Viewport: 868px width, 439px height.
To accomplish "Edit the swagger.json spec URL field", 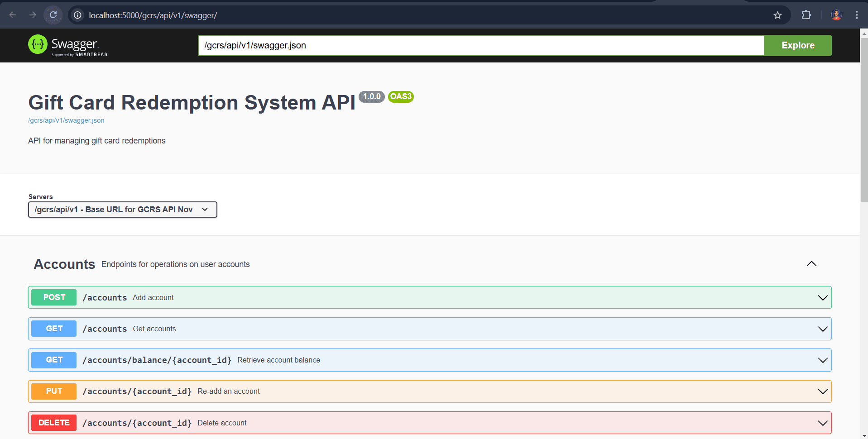I will [x=481, y=45].
